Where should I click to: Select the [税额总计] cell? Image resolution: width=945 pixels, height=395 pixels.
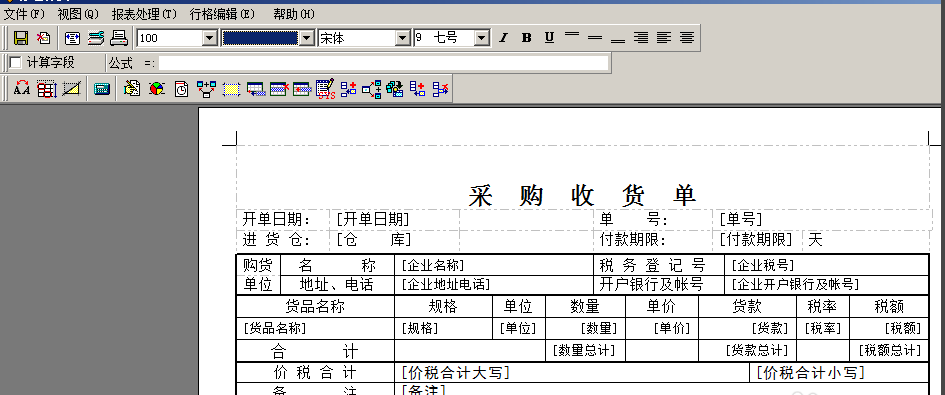pyautogui.click(x=889, y=350)
